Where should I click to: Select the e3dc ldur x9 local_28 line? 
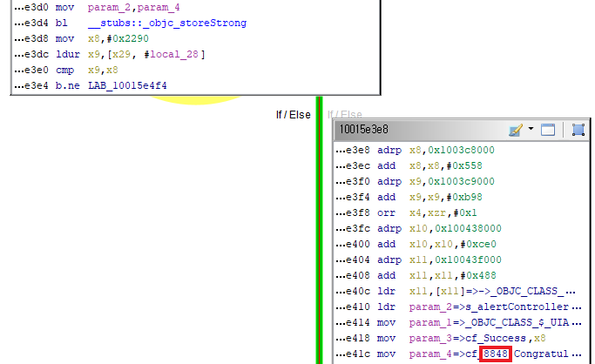pyautogui.click(x=110, y=54)
